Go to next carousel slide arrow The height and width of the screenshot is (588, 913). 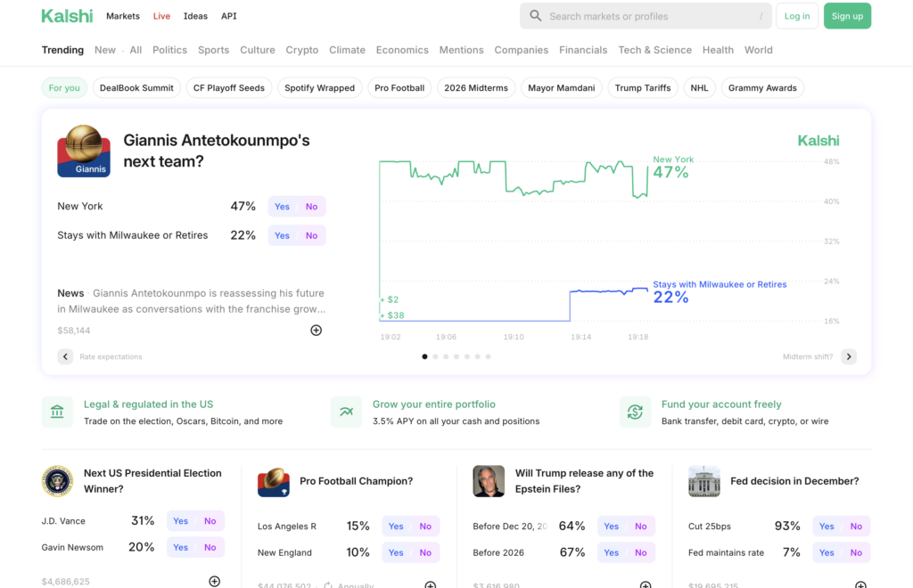849,356
